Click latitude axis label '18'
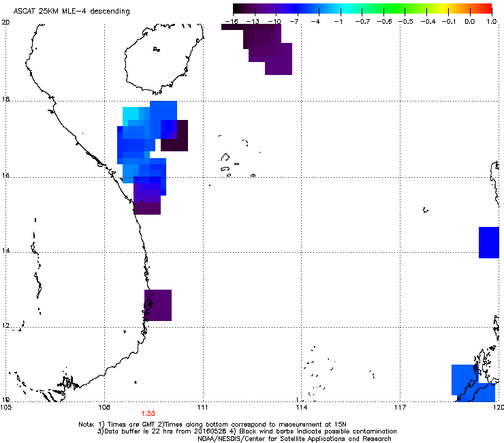 5,99
